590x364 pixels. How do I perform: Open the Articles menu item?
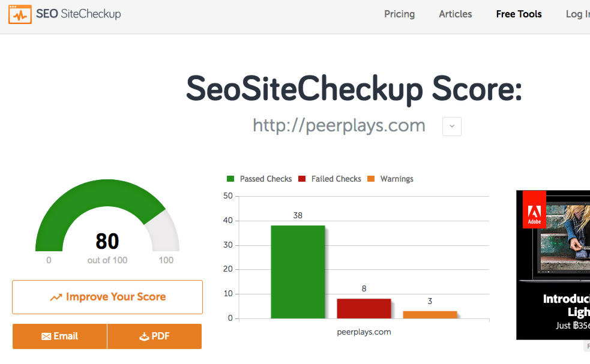456,14
